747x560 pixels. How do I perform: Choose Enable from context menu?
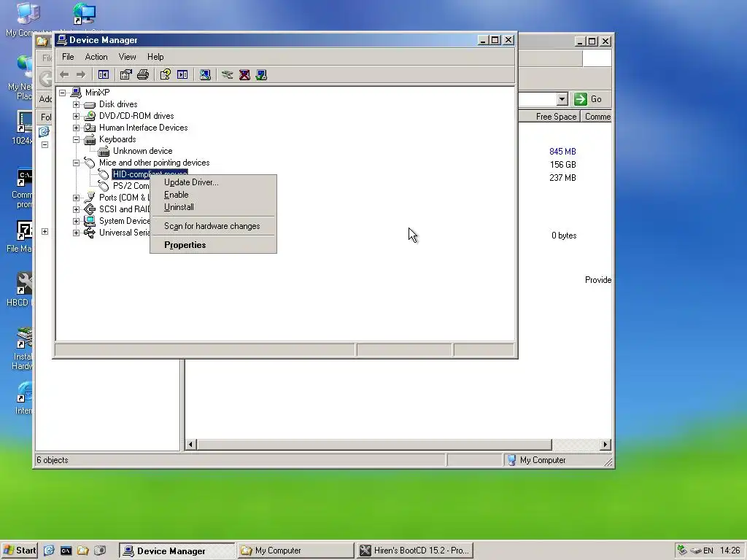213,195
